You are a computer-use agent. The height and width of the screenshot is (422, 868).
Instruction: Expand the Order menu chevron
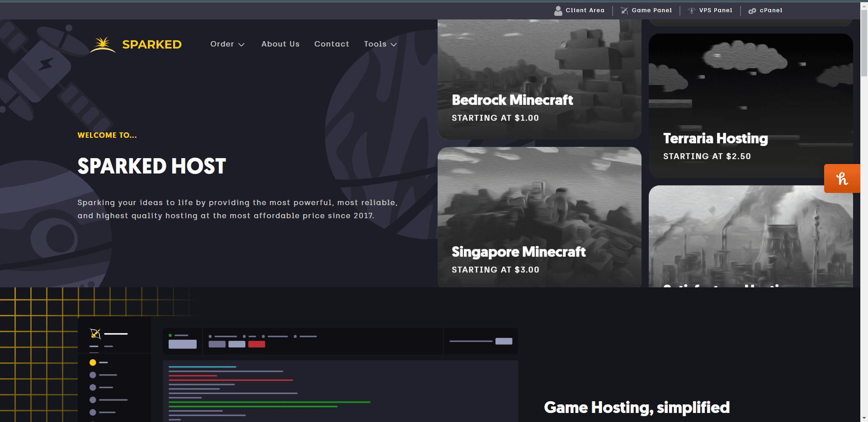tap(241, 45)
